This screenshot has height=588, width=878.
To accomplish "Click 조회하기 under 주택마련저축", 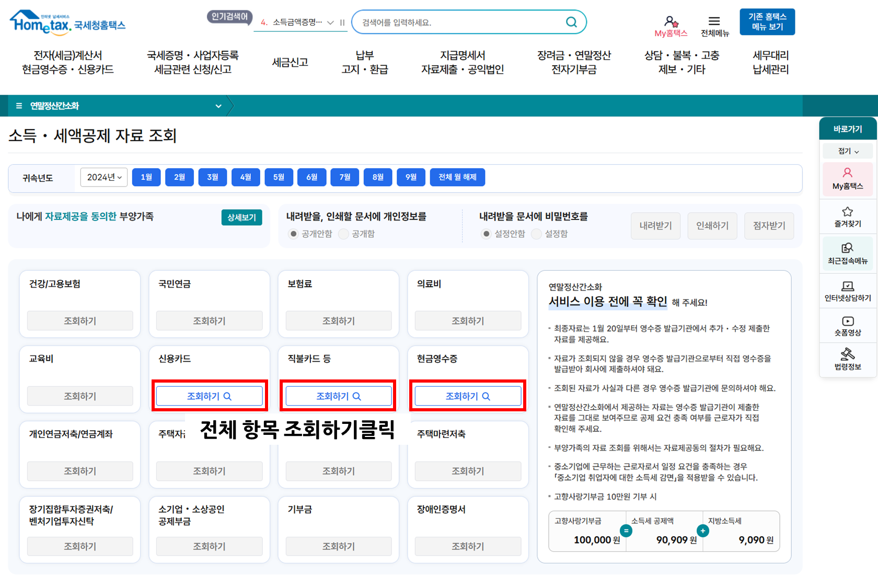I will pyautogui.click(x=468, y=471).
